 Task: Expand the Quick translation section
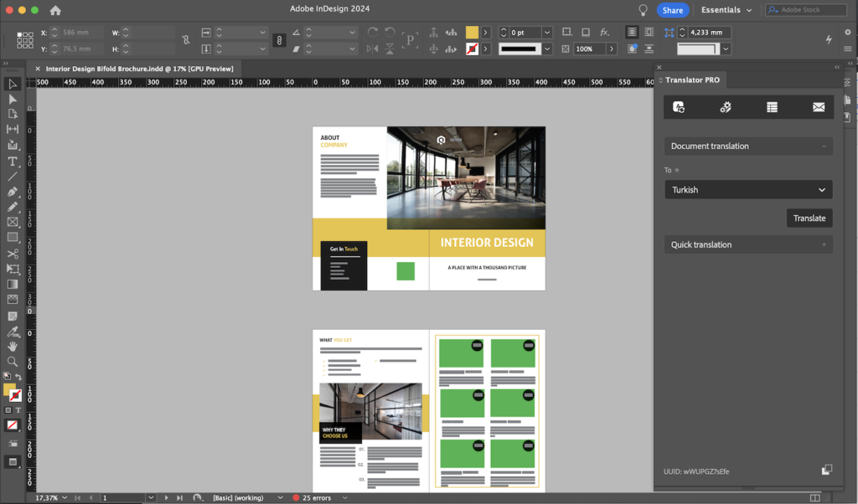[x=748, y=244]
